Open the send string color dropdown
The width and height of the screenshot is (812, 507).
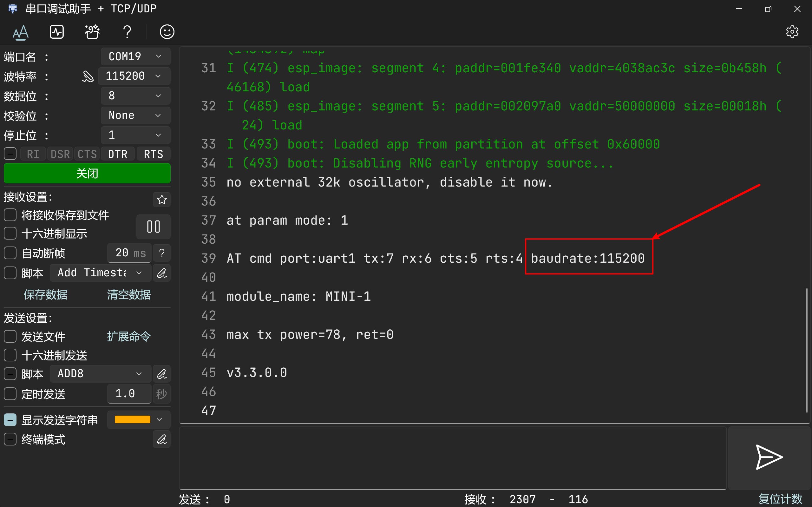click(x=139, y=420)
